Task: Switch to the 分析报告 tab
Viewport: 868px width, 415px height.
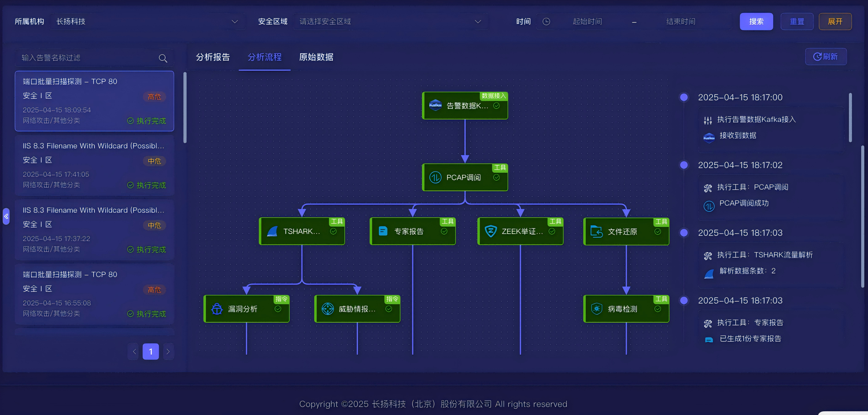Action: click(213, 57)
